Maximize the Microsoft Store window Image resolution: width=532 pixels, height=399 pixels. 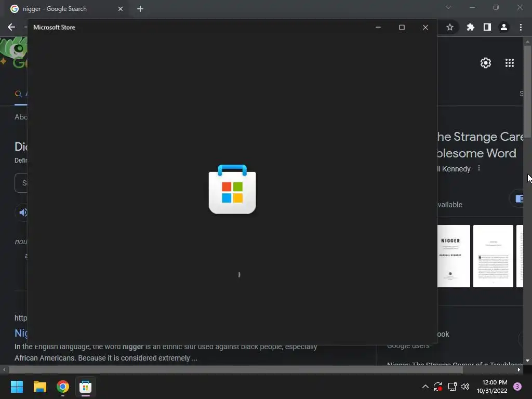point(402,28)
